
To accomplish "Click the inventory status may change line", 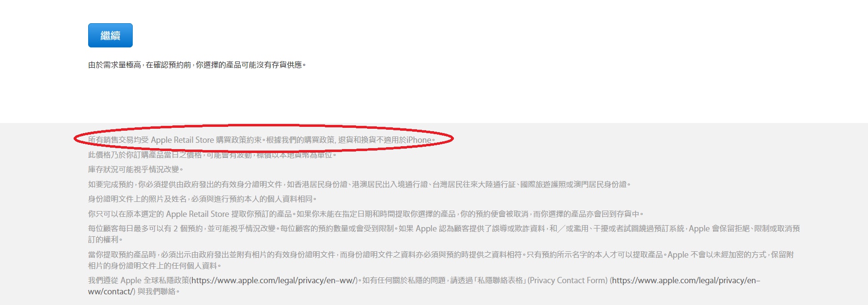I will point(136,169).
